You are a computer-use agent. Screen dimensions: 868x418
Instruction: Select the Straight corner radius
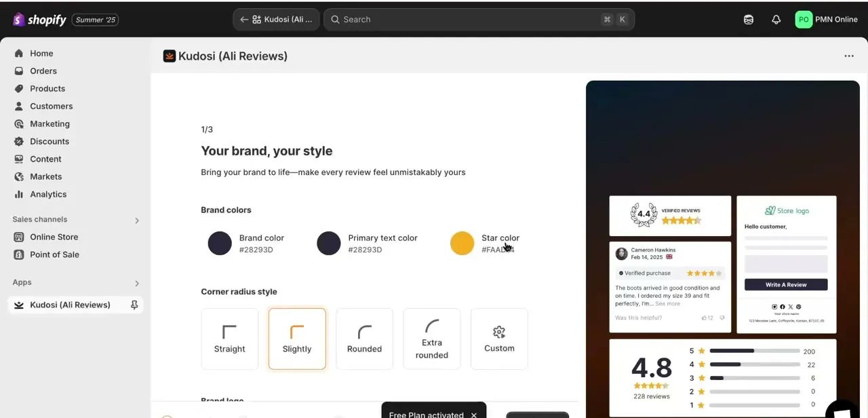230,339
